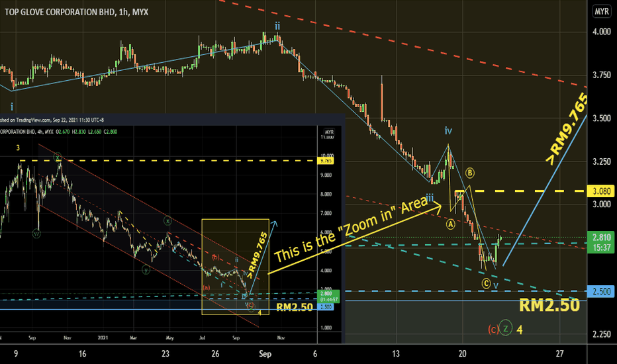
Task: Click the Jul label on inset time axis
Action: (203, 338)
